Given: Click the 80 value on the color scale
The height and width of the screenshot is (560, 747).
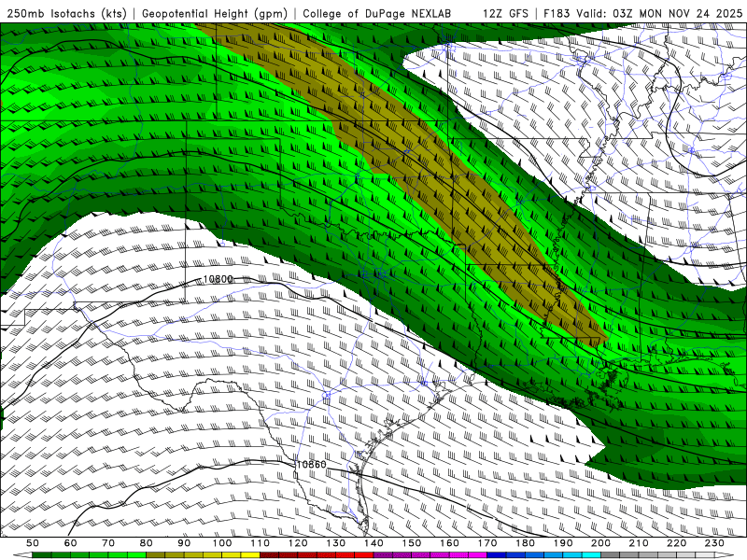Looking at the screenshot, I should (x=146, y=543).
